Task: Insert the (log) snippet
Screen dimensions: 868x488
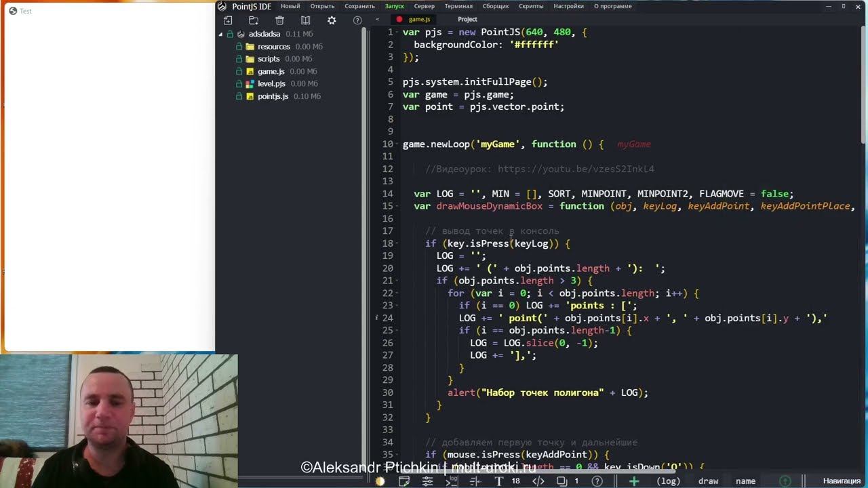Action: click(x=669, y=481)
